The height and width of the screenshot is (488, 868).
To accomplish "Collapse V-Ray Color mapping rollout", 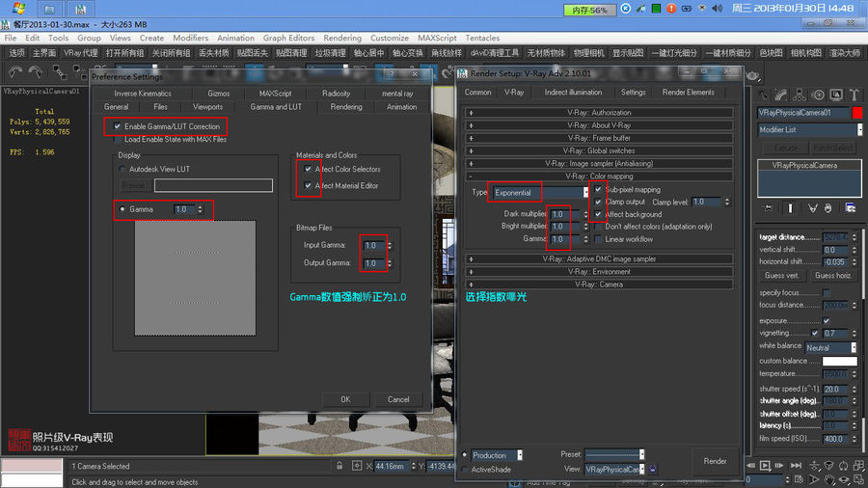I will (x=599, y=176).
